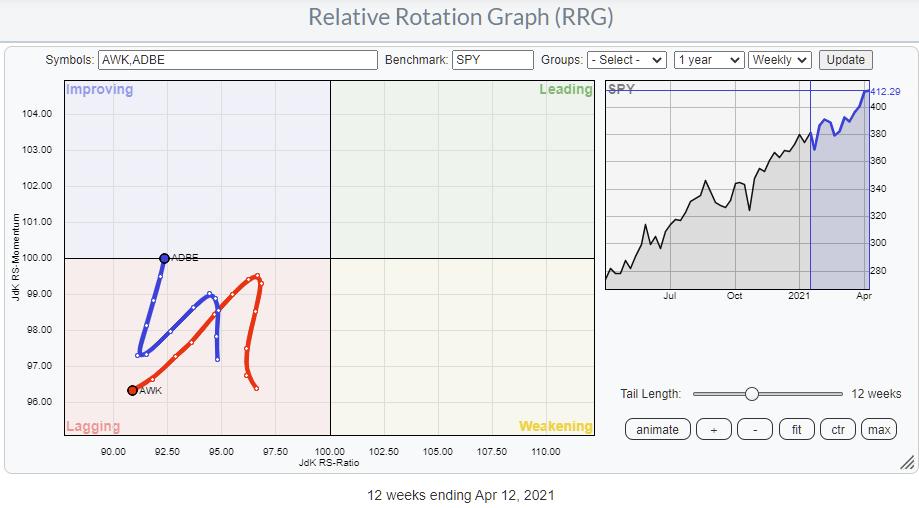
Task: Click the 412.29 price label on SPY chart
Action: [x=886, y=92]
